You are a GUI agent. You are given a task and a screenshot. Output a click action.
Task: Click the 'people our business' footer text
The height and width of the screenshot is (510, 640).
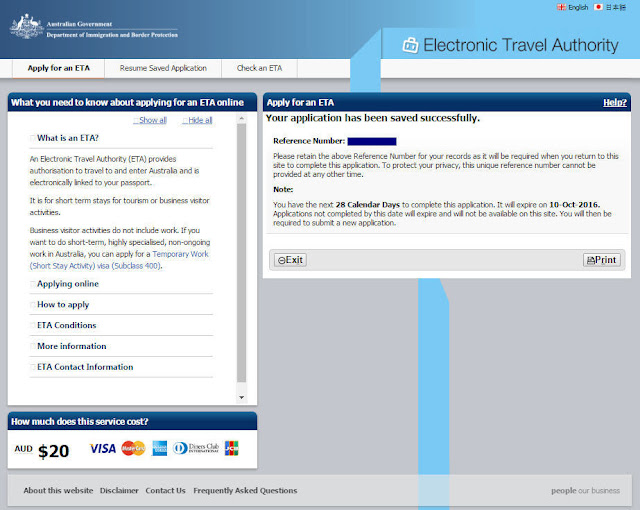click(585, 490)
